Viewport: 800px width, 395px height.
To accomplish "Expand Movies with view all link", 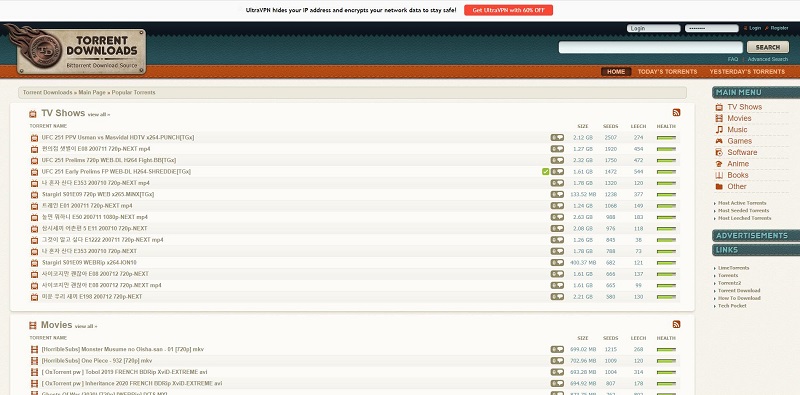I will [x=86, y=327].
